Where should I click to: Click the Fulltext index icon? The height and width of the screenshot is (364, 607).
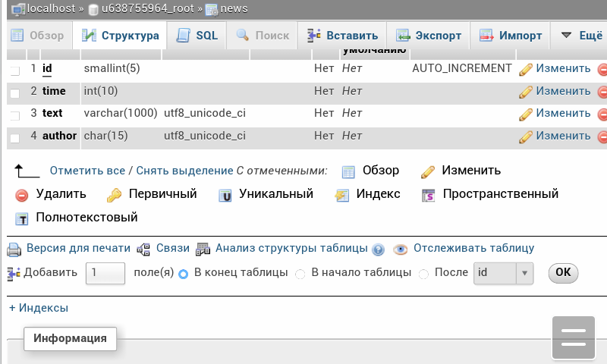point(21,218)
